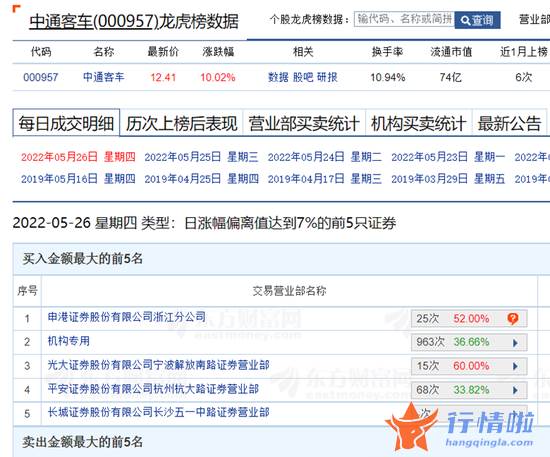Switch to 历次上榜后表现 tab

pos(181,123)
